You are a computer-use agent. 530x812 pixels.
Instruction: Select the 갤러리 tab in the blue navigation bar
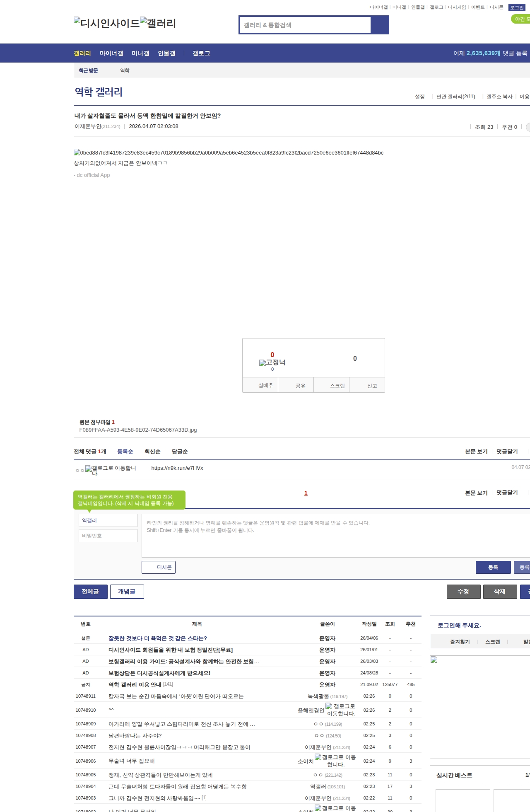coord(82,53)
